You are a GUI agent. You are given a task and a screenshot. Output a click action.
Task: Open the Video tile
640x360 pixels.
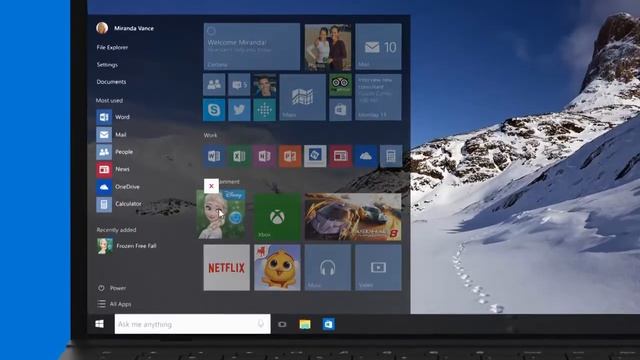378,268
